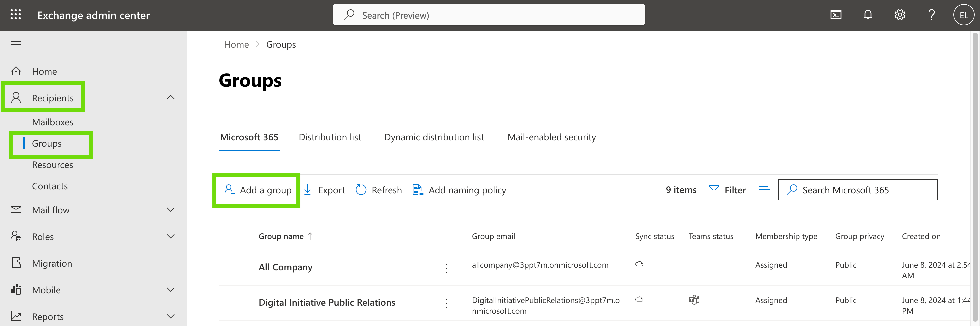Click the Mail flow envelope icon
Image resolution: width=980 pixels, height=326 pixels.
pos(16,210)
